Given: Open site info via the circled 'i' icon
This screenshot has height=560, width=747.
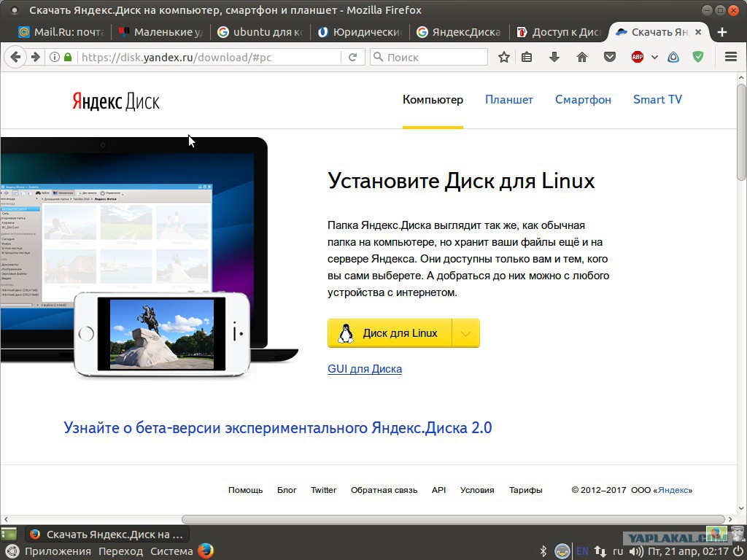Looking at the screenshot, I should point(55,57).
